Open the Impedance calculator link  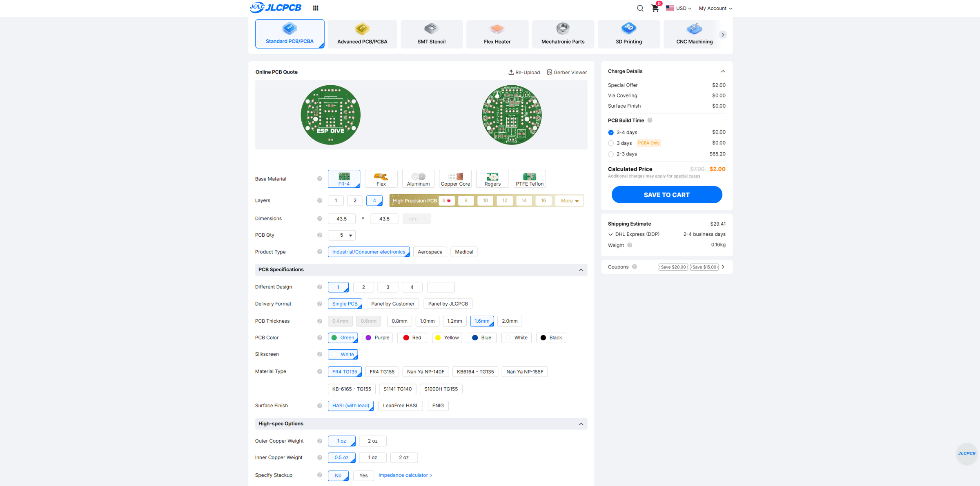tap(405, 475)
